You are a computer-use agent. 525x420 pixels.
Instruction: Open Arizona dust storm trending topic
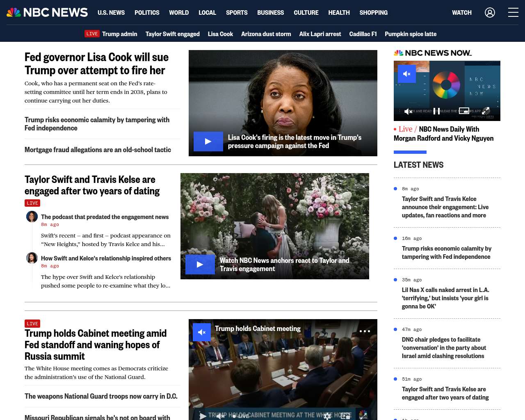coord(266,34)
